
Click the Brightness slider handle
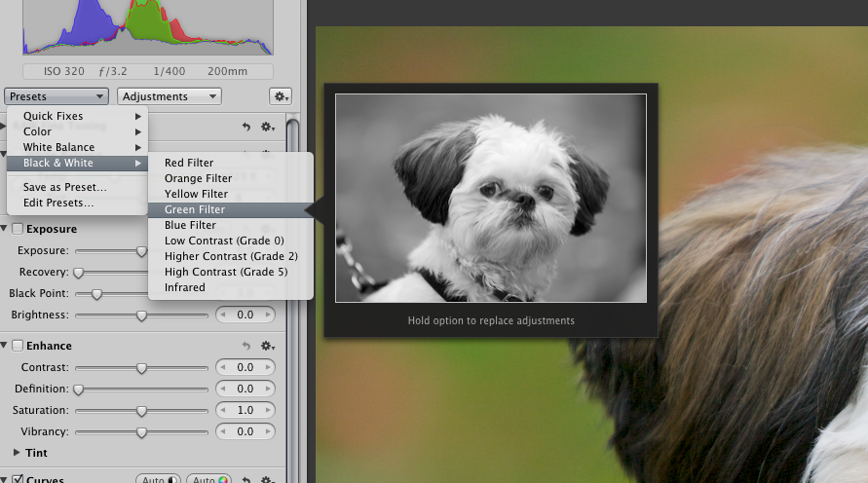141,316
